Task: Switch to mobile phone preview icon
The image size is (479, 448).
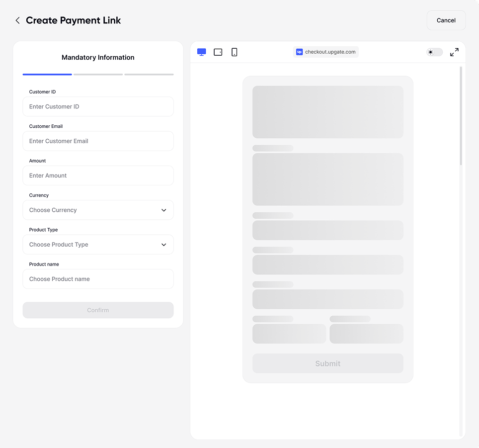Action: tap(235, 52)
